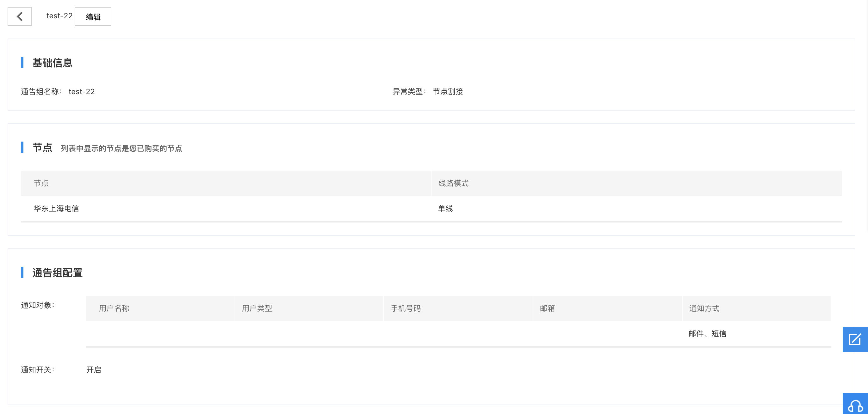Select the 节点割接 exception type value
The height and width of the screenshot is (414, 868).
[448, 92]
